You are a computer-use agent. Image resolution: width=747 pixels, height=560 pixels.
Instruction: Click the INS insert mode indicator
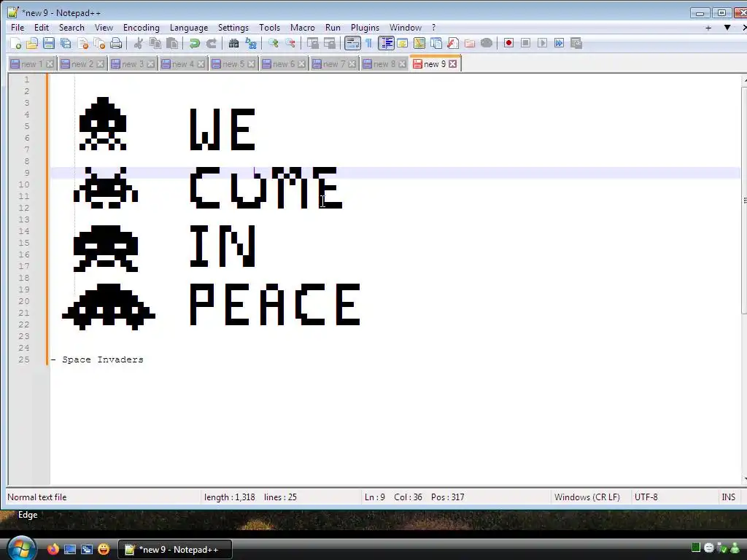pyautogui.click(x=729, y=497)
